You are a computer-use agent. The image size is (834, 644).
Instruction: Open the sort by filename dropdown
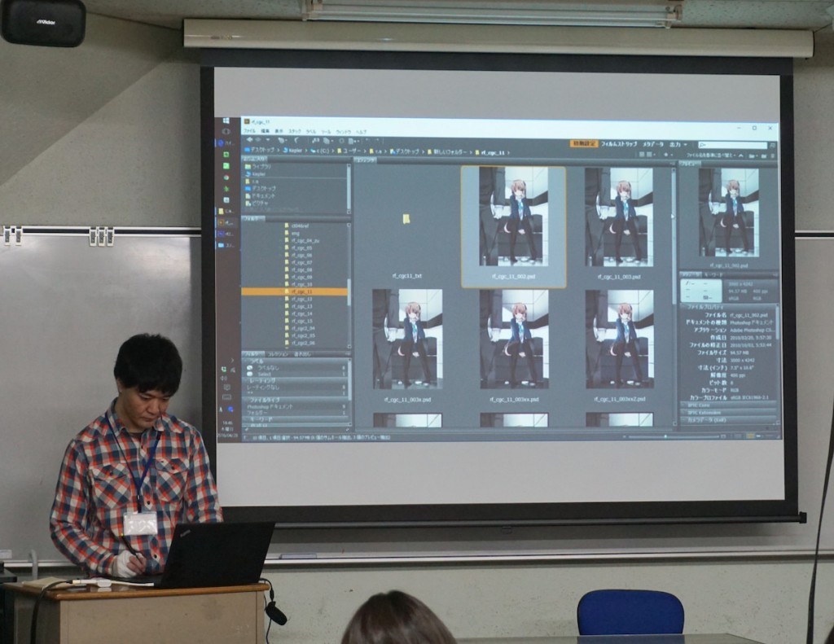(x=711, y=156)
